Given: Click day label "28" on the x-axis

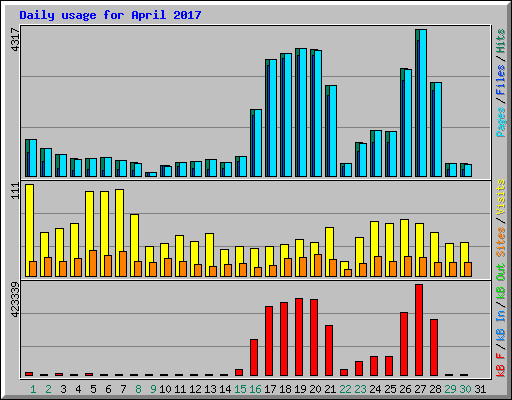Looking at the screenshot, I should click(x=435, y=389).
